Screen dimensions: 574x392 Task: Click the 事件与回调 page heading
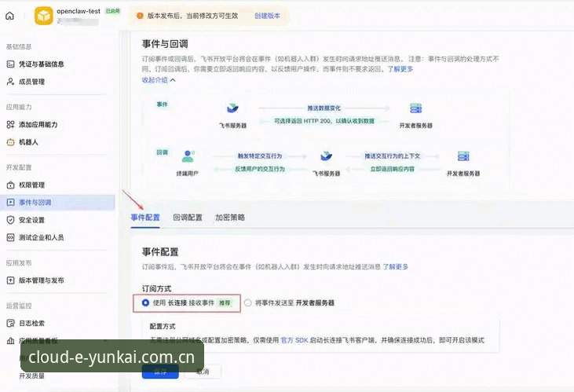[165, 44]
